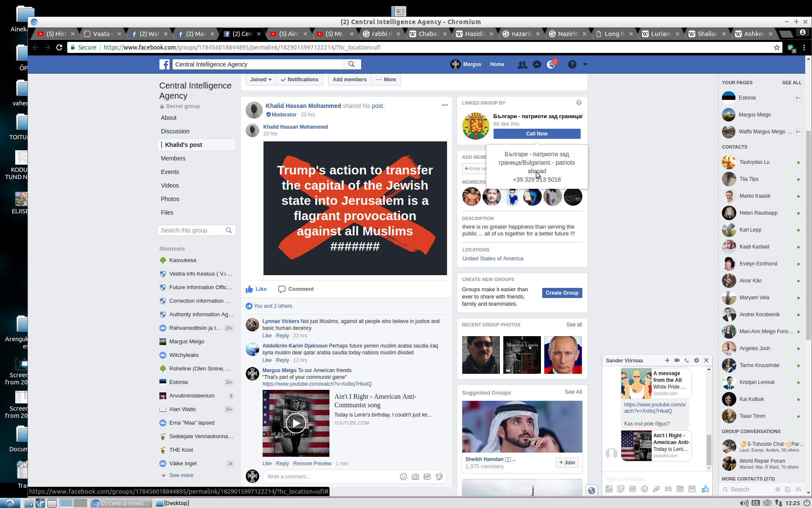This screenshot has width=812, height=508.
Task: Like Khalid's post
Action: (256, 289)
